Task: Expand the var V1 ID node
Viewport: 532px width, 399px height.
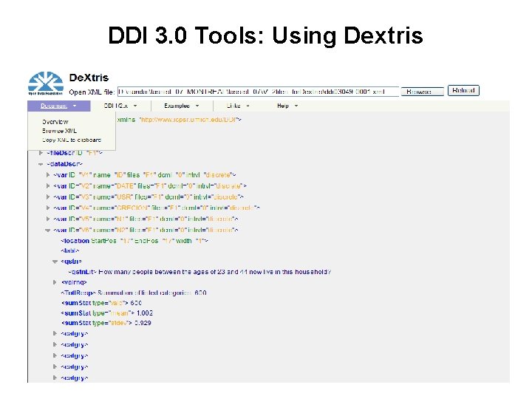Action: coord(48,175)
